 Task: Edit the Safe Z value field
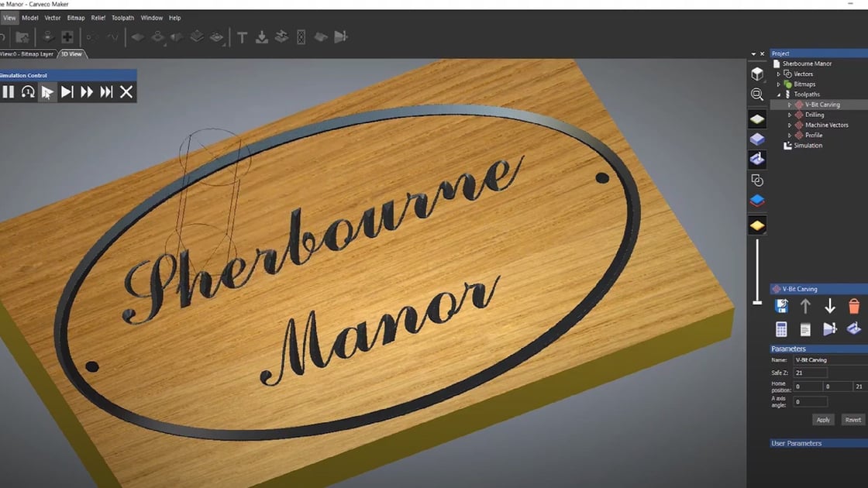point(809,372)
